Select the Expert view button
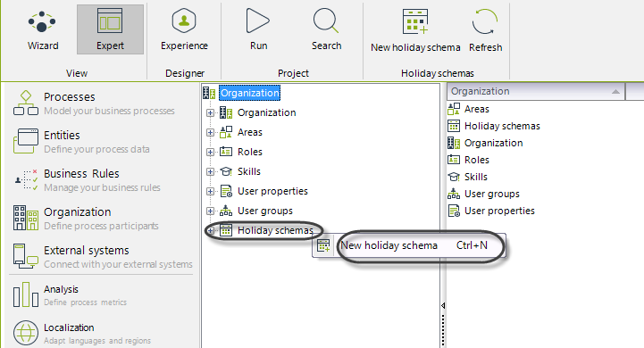This screenshot has width=644, height=348. 110,30
